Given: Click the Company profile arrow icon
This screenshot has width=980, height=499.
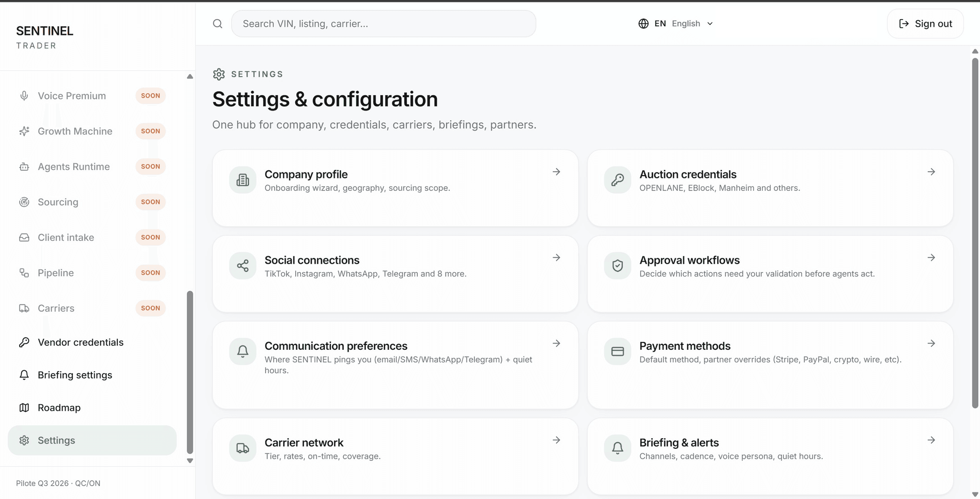Looking at the screenshot, I should (557, 172).
